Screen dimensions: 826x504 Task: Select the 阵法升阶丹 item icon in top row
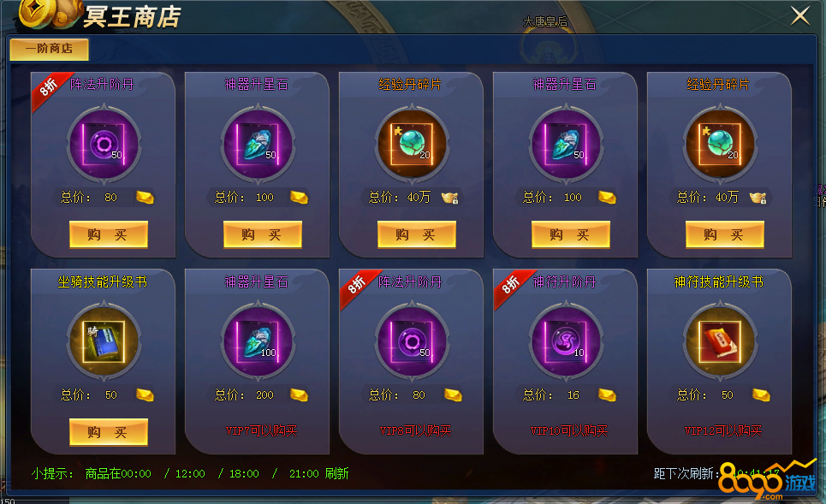(104, 145)
